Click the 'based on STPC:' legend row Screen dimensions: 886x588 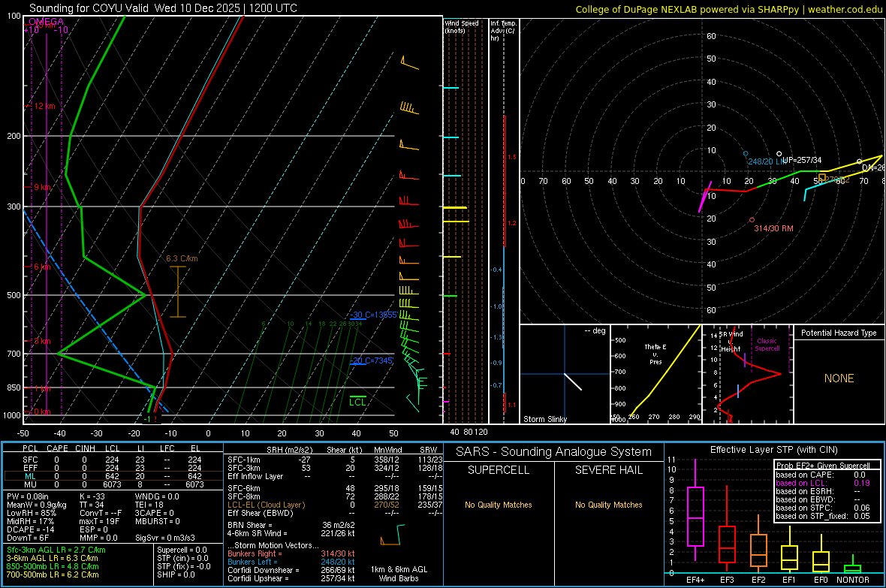823,508
